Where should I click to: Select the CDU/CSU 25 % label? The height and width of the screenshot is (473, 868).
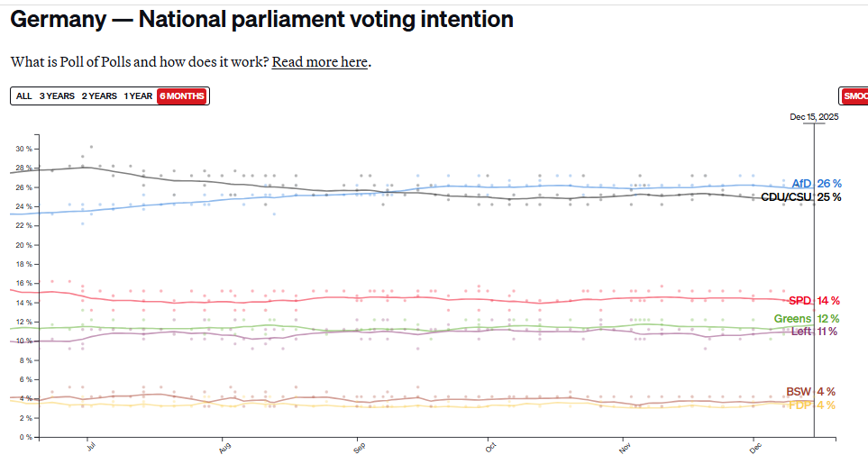coord(800,197)
